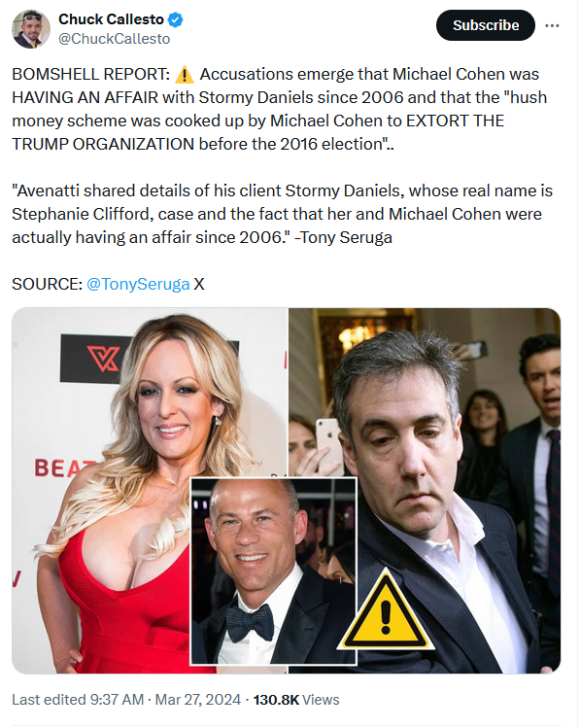Click the inset photo of man in bow tie

click(274, 572)
